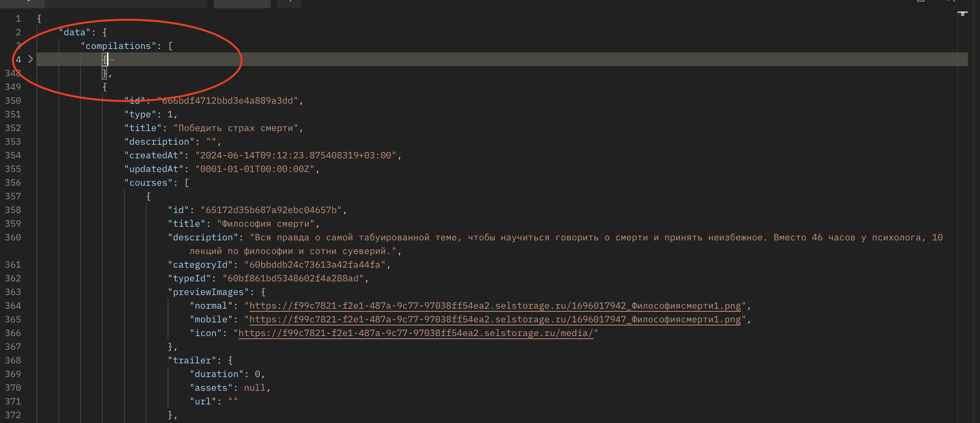Click line number 349 in the gutter

point(13,87)
